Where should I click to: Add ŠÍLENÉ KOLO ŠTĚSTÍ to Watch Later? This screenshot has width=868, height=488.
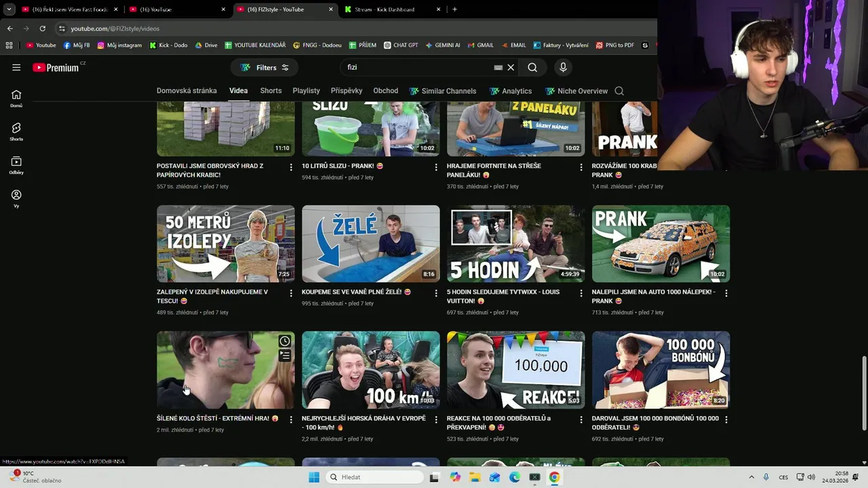285,341
